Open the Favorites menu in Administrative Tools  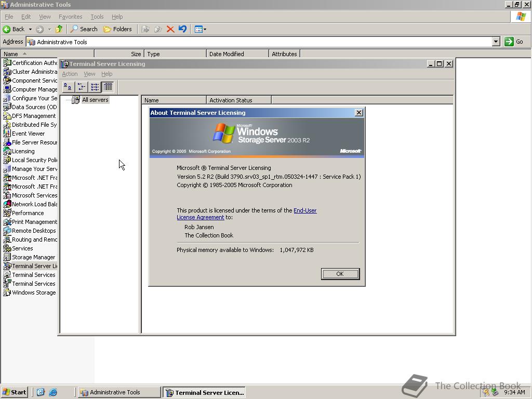[70, 17]
